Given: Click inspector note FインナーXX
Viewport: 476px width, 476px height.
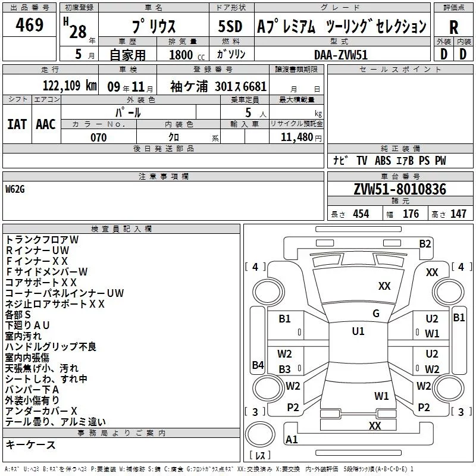Looking at the screenshot, I should click(37, 261).
